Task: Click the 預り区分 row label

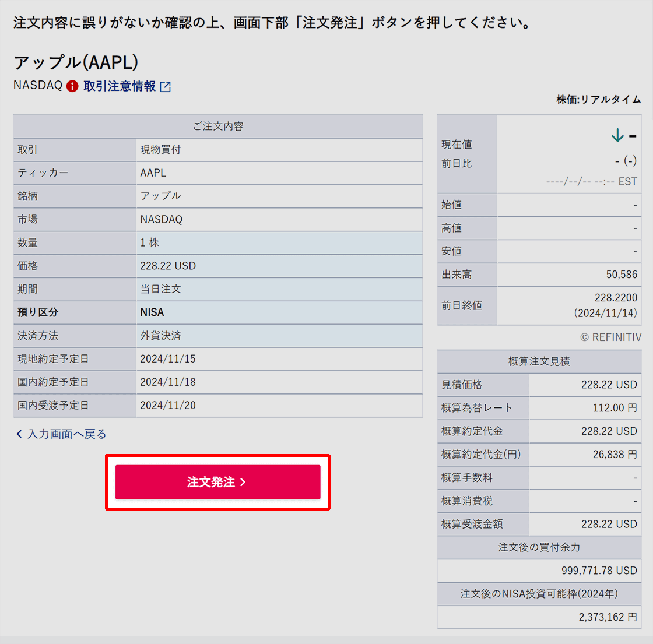Action: click(x=38, y=312)
